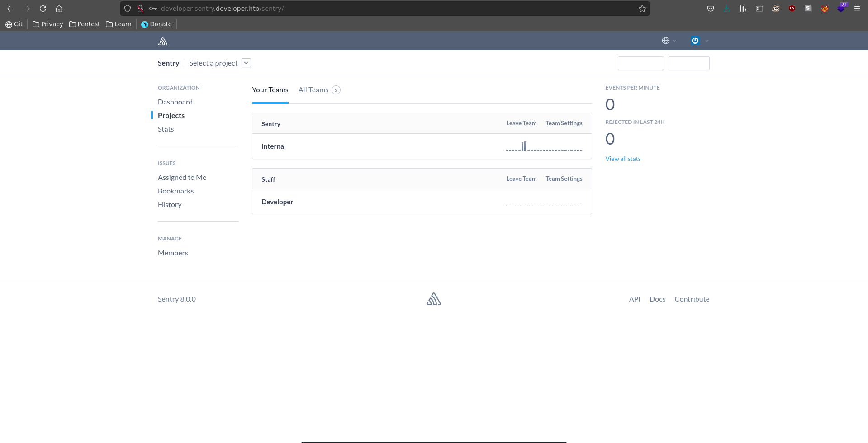Select the Your Teams tab
868x443 pixels.
pyautogui.click(x=270, y=90)
